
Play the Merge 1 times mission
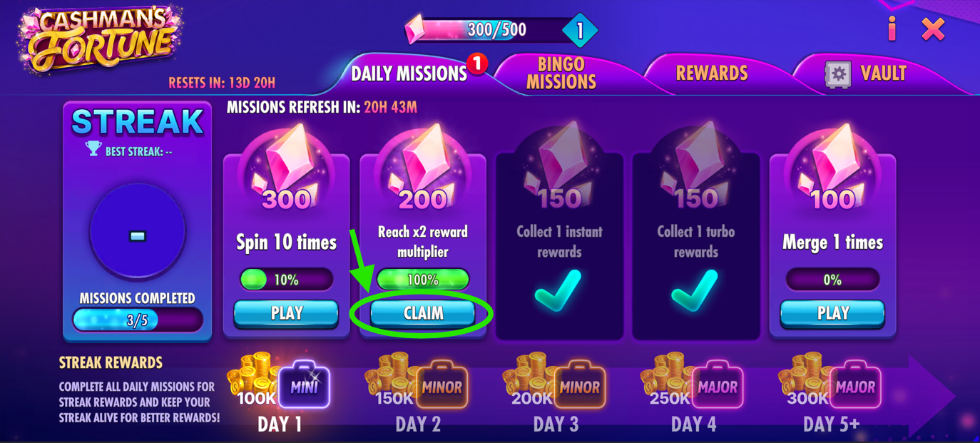point(832,313)
